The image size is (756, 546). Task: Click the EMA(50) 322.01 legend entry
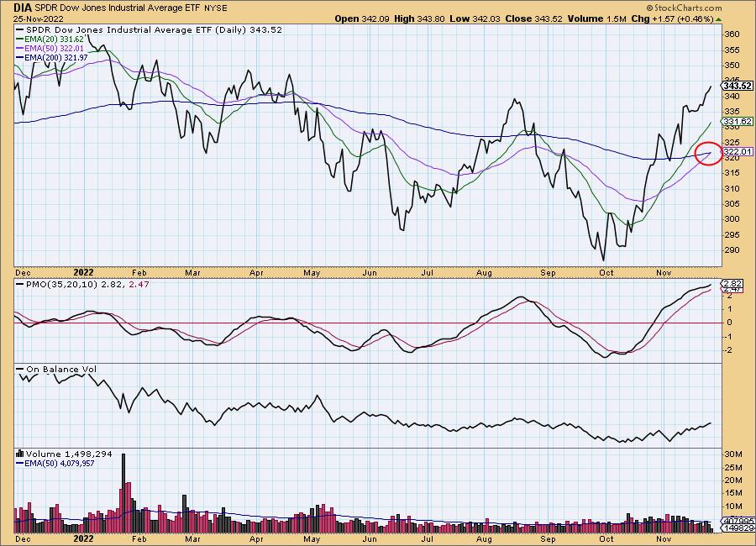click(50, 48)
